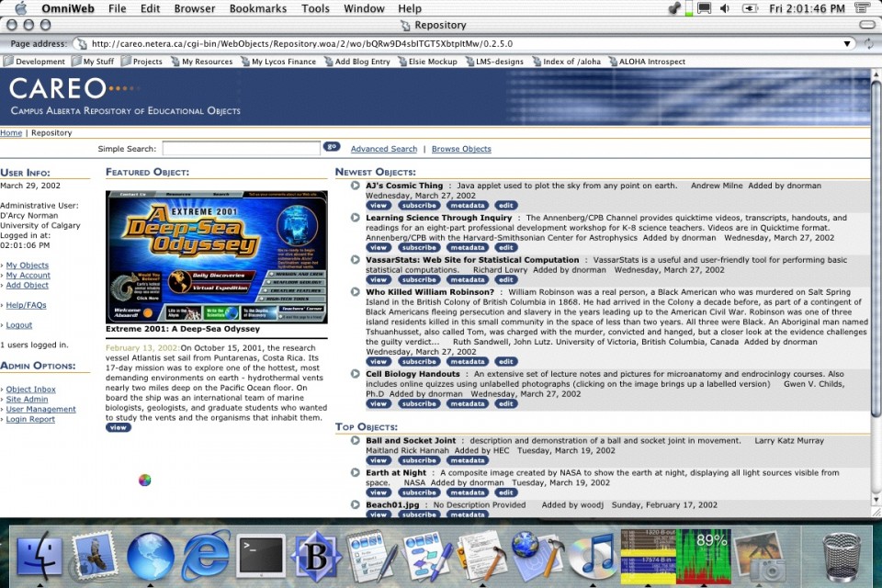Open Finder from the dock

[40, 557]
